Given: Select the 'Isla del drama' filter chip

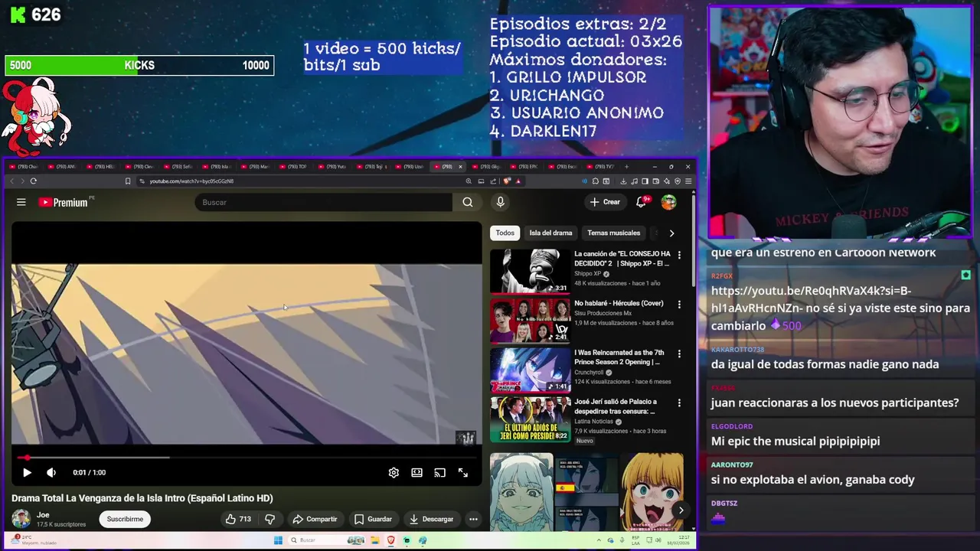Looking at the screenshot, I should pos(550,233).
